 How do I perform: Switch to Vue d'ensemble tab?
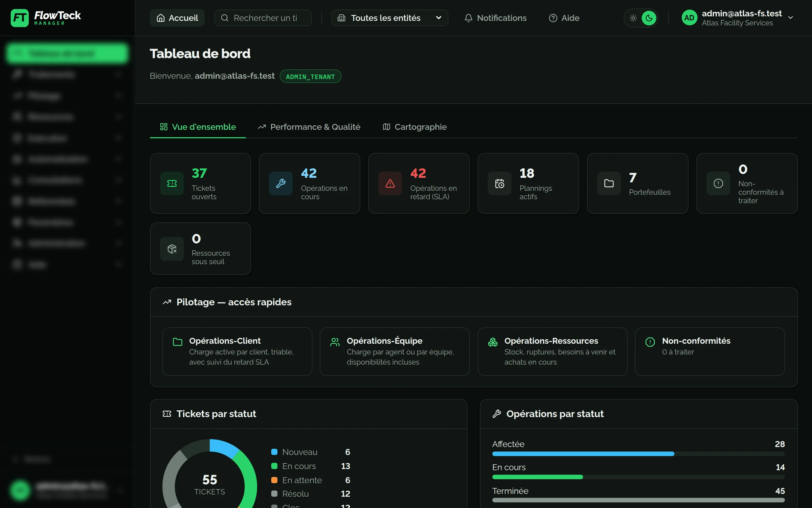point(198,127)
